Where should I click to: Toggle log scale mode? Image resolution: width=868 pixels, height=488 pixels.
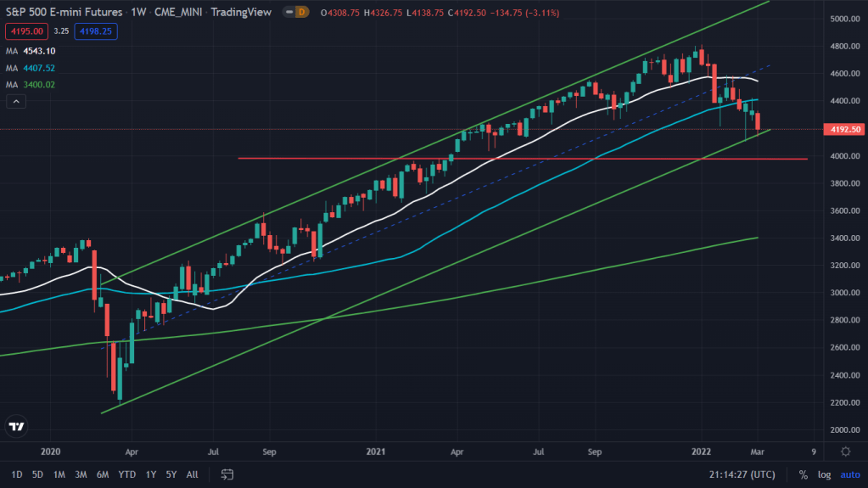click(823, 474)
